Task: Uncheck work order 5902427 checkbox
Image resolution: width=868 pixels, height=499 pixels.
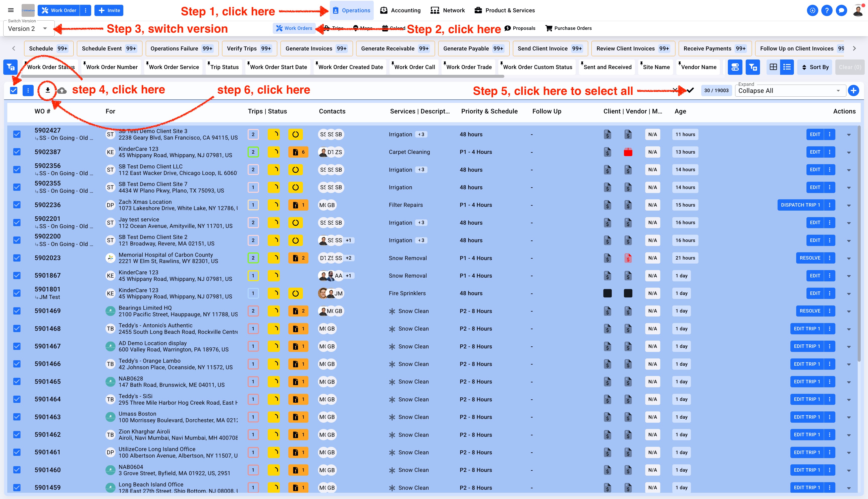Action: tap(17, 134)
